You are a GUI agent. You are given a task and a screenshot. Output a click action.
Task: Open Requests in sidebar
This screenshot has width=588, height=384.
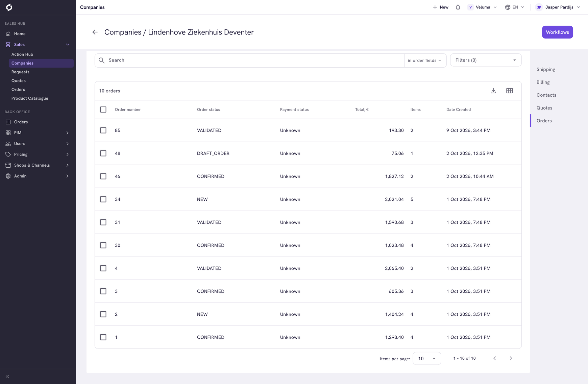pyautogui.click(x=20, y=72)
